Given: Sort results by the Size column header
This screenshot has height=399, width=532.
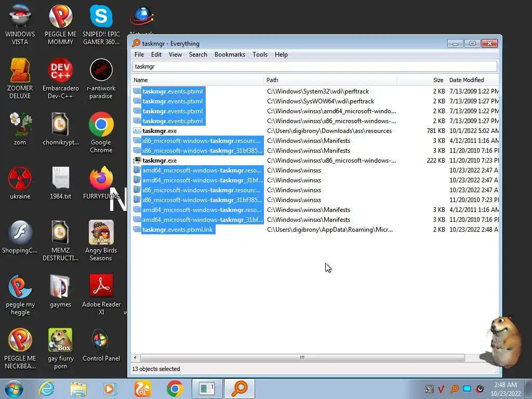Looking at the screenshot, I should pyautogui.click(x=422, y=80).
